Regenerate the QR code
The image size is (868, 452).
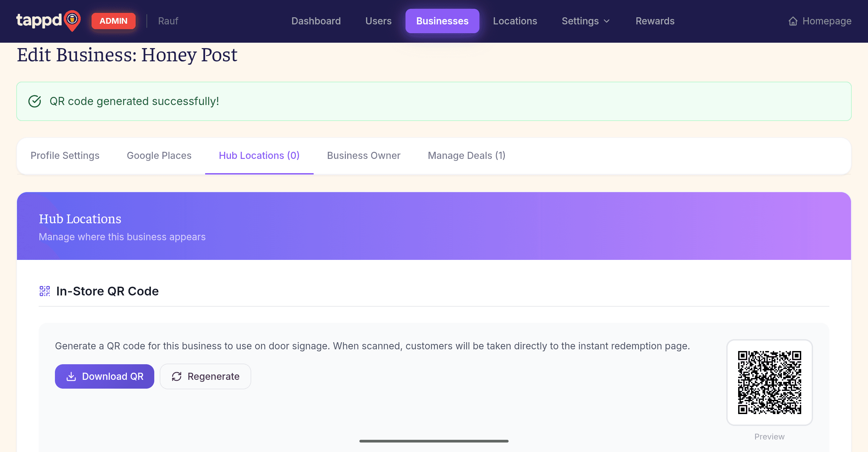click(205, 376)
